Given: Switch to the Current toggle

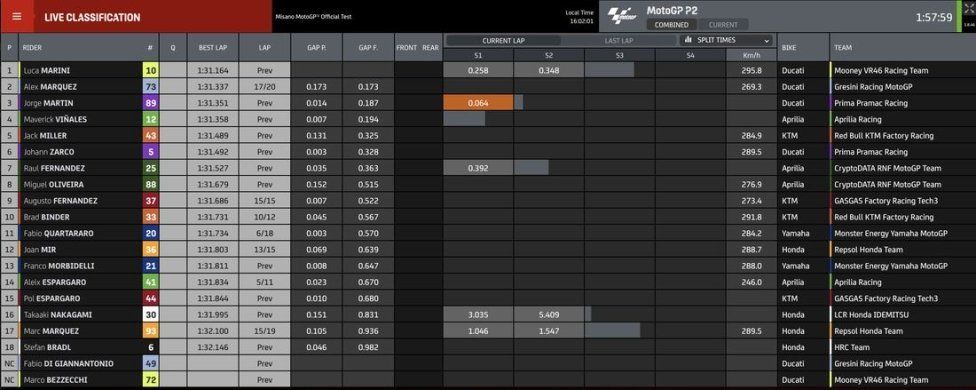Looking at the screenshot, I should point(723,25).
